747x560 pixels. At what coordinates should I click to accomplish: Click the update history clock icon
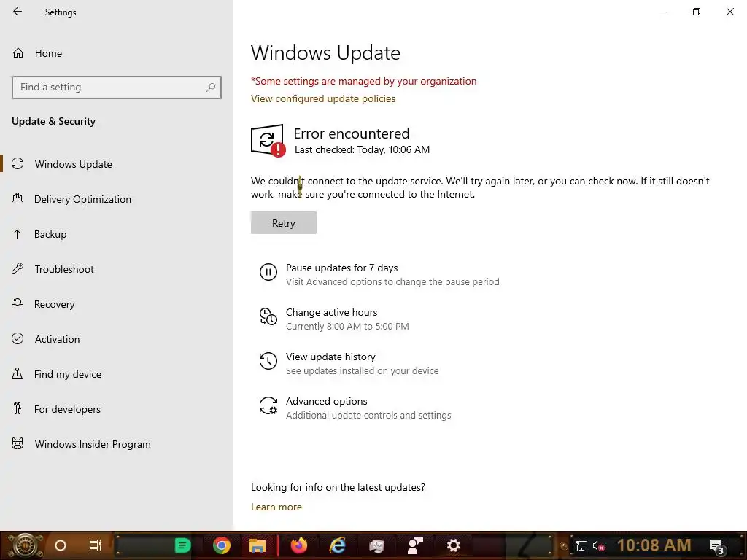coord(268,361)
